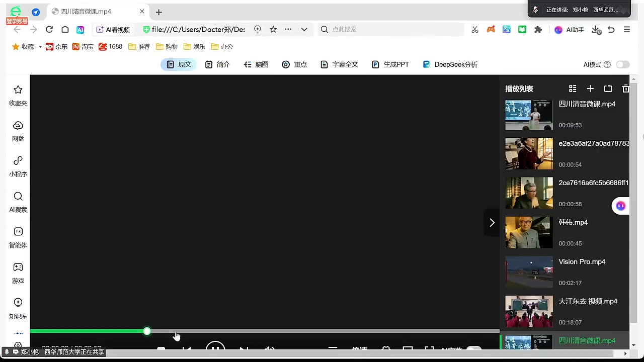Open the address bar more options
Viewport: 644px width, 362px height.
tap(288, 30)
